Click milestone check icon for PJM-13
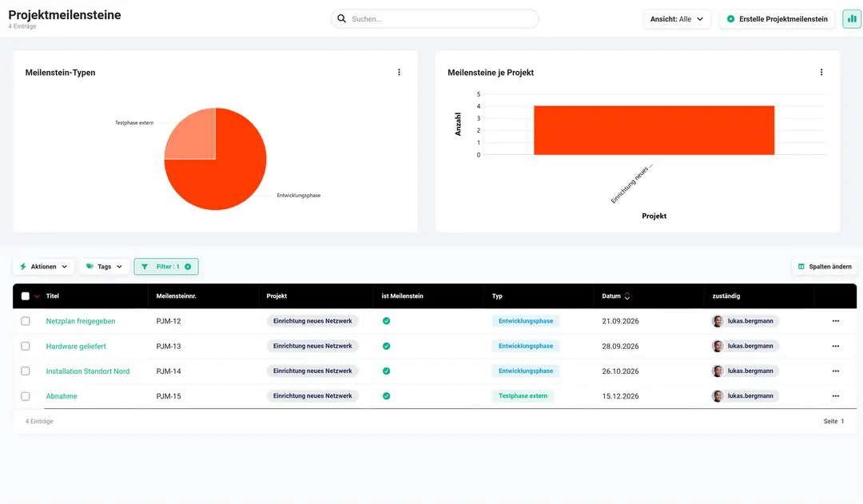The height and width of the screenshot is (504, 863). click(x=387, y=346)
